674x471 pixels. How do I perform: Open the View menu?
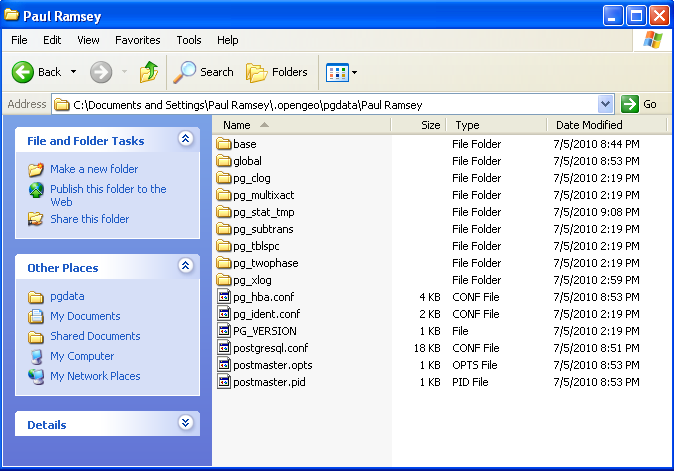tap(88, 40)
